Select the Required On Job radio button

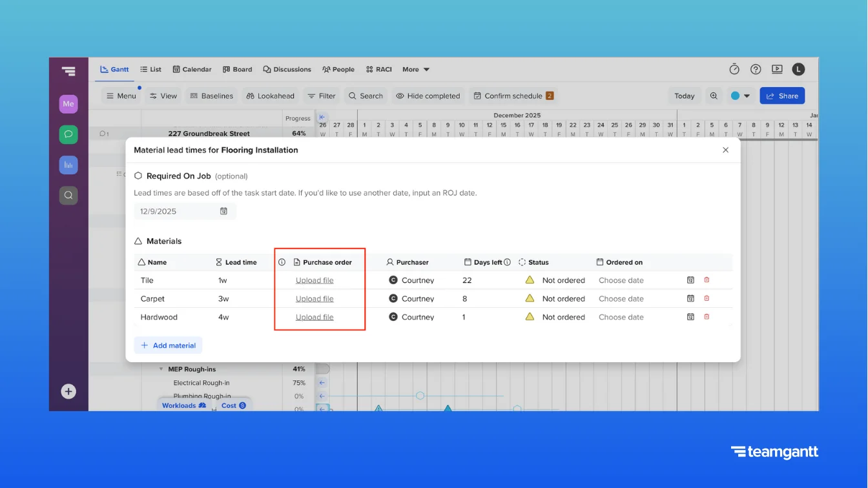tap(137, 175)
